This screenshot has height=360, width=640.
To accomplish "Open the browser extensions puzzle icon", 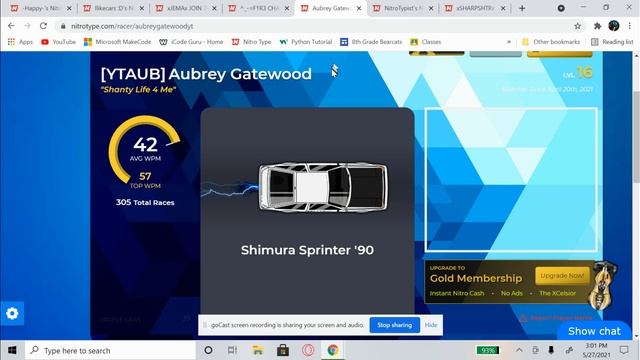I will (x=598, y=26).
